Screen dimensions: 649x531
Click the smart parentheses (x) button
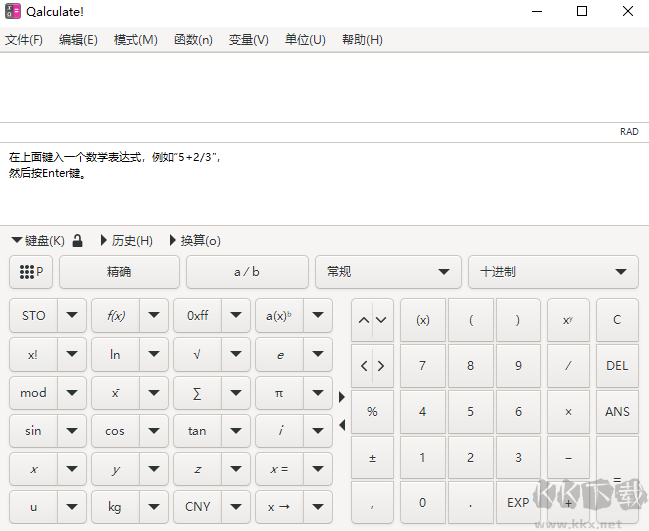point(423,320)
